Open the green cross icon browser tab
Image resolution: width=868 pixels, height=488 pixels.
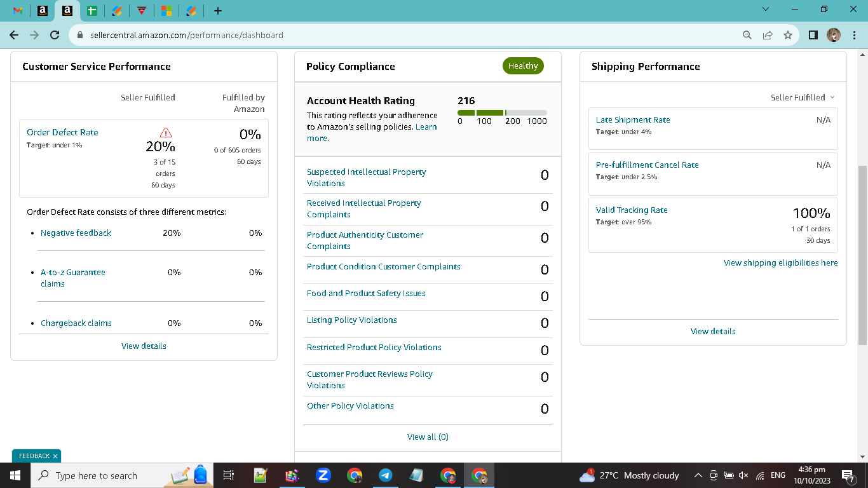(92, 11)
